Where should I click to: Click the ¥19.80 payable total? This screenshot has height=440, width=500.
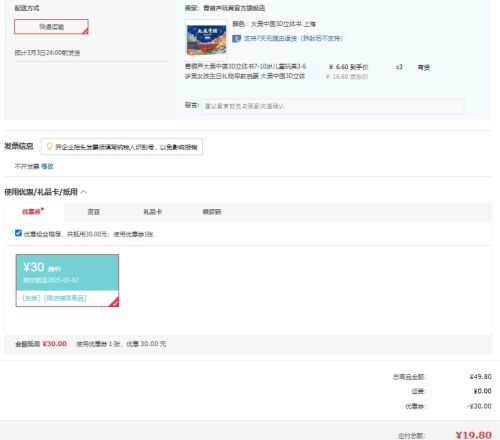[x=473, y=435]
